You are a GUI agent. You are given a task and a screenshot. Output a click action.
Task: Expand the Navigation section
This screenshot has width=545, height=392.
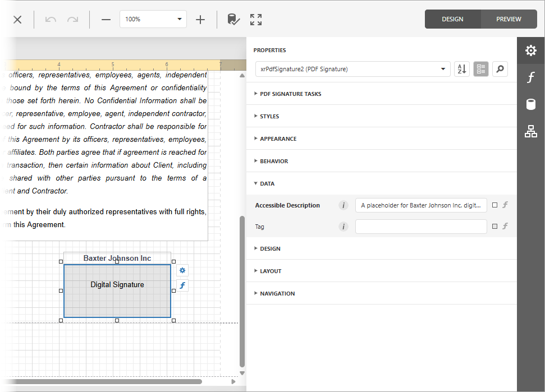[x=381, y=293]
